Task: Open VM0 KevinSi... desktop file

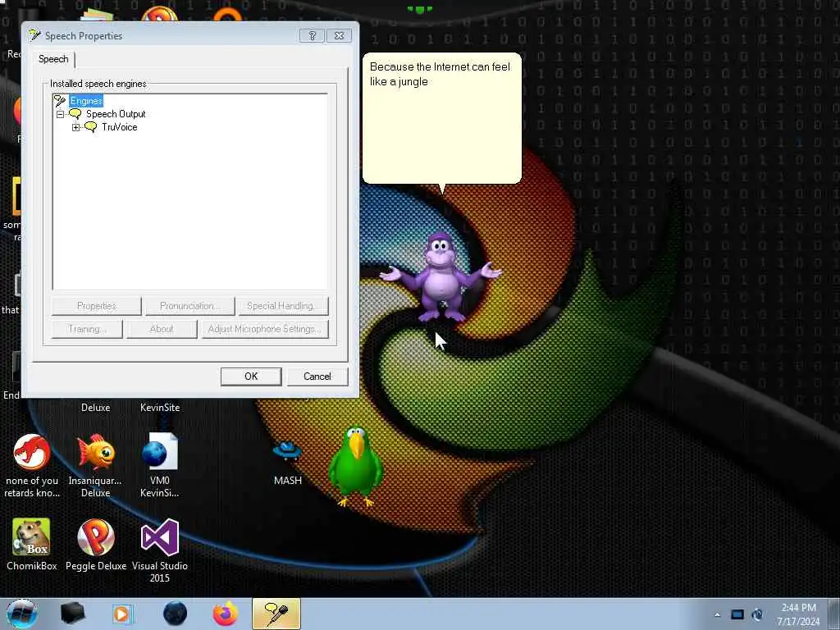Action: point(160,464)
